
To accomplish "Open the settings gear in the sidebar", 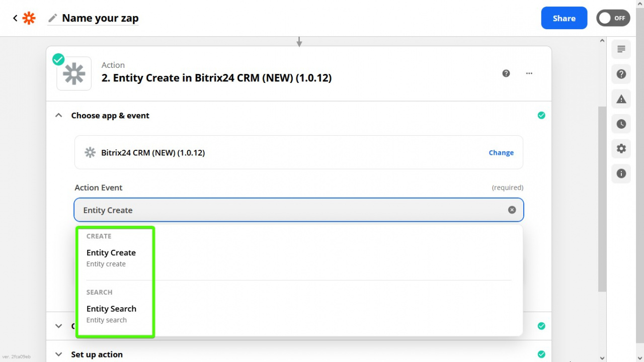I will [621, 149].
